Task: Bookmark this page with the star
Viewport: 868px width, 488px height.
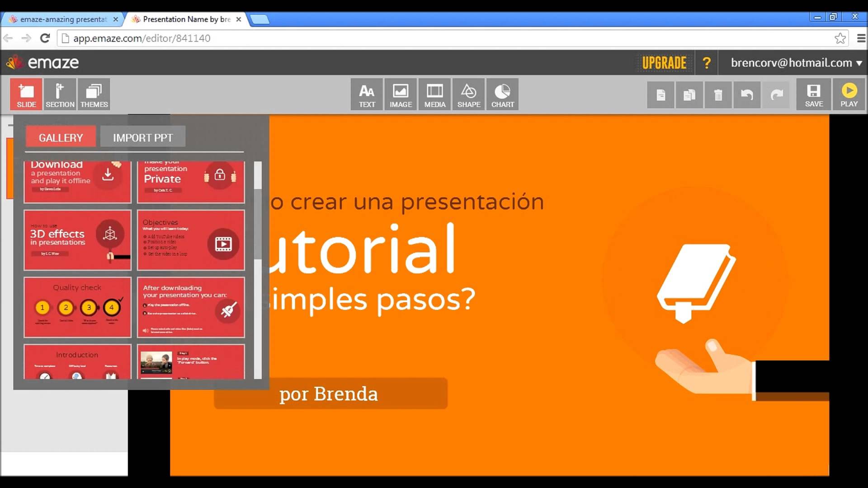Action: point(840,38)
